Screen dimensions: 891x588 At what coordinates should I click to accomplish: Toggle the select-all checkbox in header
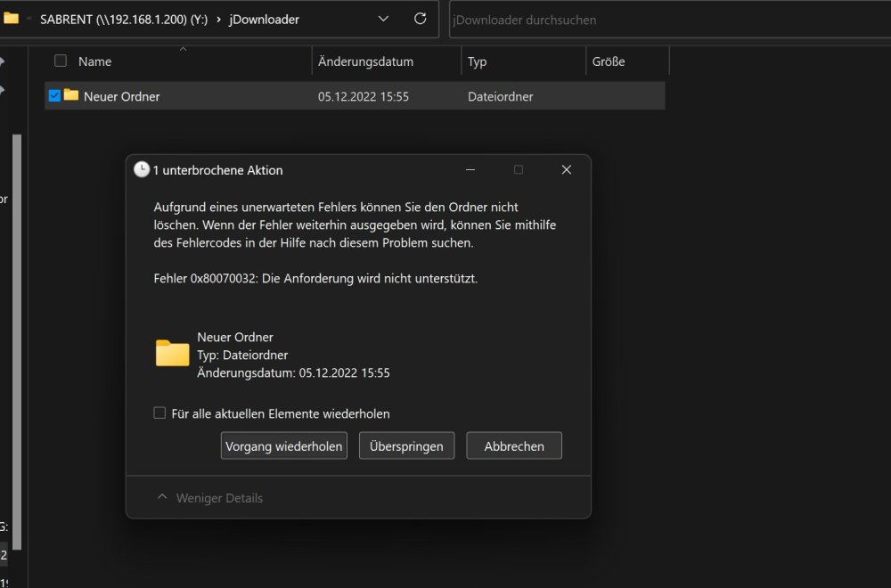[x=61, y=61]
